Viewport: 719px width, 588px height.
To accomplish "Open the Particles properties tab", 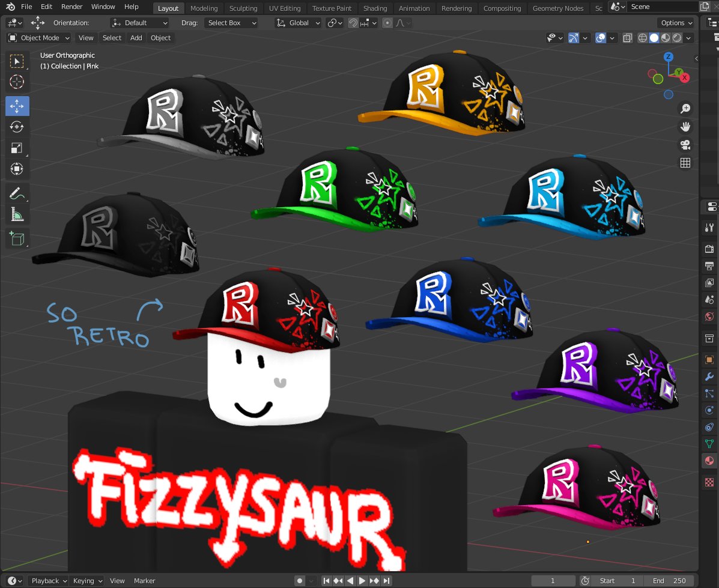I will coord(709,393).
